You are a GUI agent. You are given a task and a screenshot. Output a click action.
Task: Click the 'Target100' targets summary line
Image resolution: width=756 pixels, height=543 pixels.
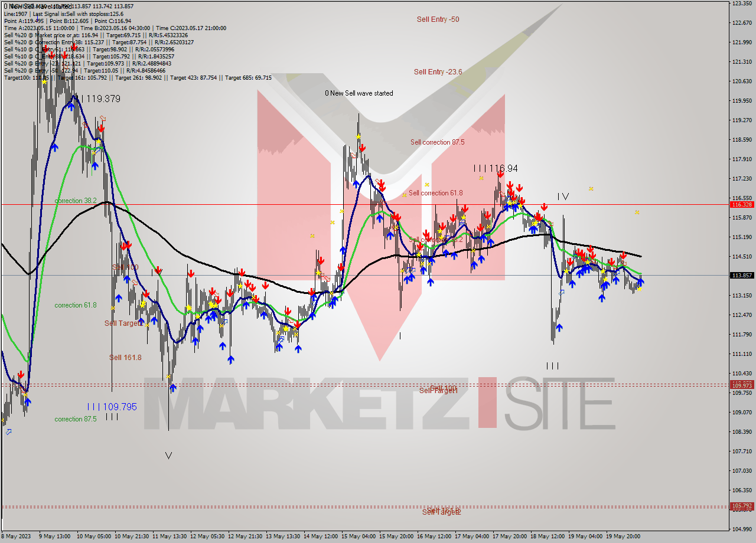click(138, 77)
